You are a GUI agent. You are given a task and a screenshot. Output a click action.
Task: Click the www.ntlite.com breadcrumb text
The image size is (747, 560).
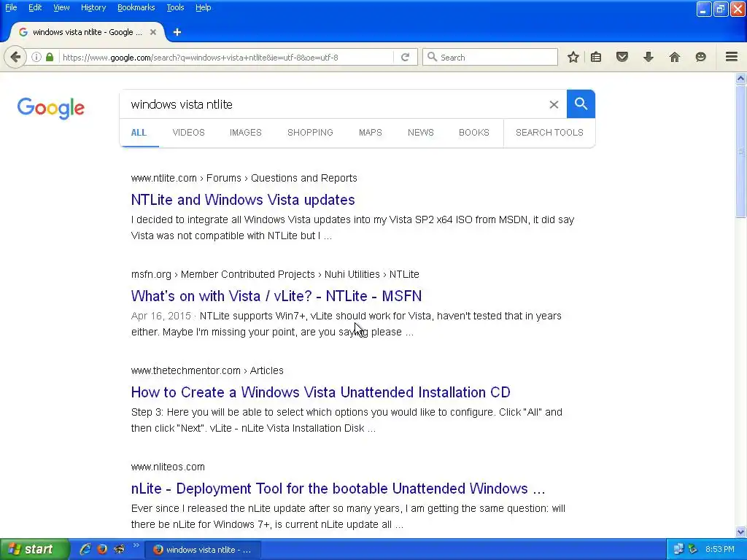[164, 178]
